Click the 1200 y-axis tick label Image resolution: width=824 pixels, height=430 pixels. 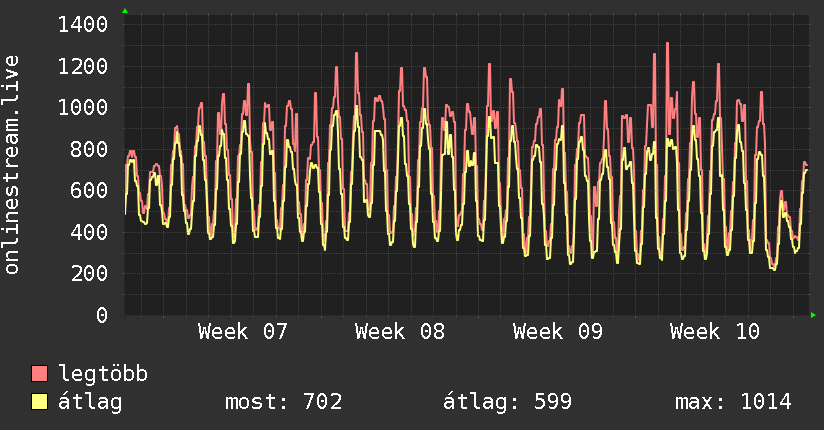coord(83,67)
